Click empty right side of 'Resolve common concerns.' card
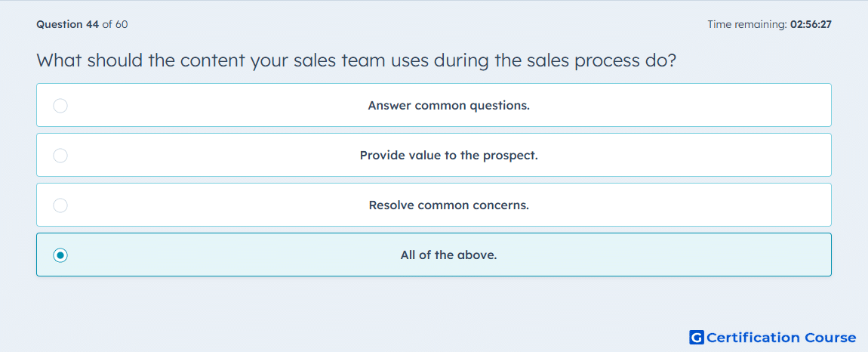 click(x=692, y=205)
